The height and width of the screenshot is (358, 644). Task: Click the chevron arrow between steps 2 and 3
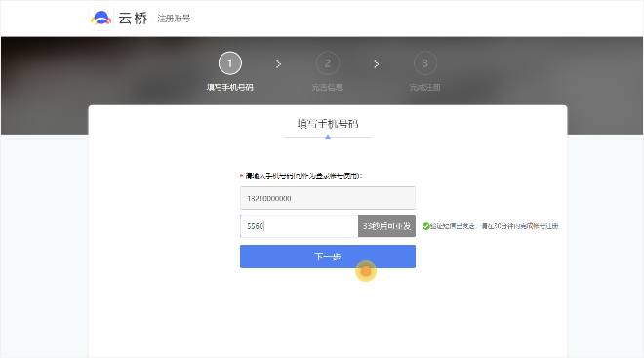(x=377, y=64)
